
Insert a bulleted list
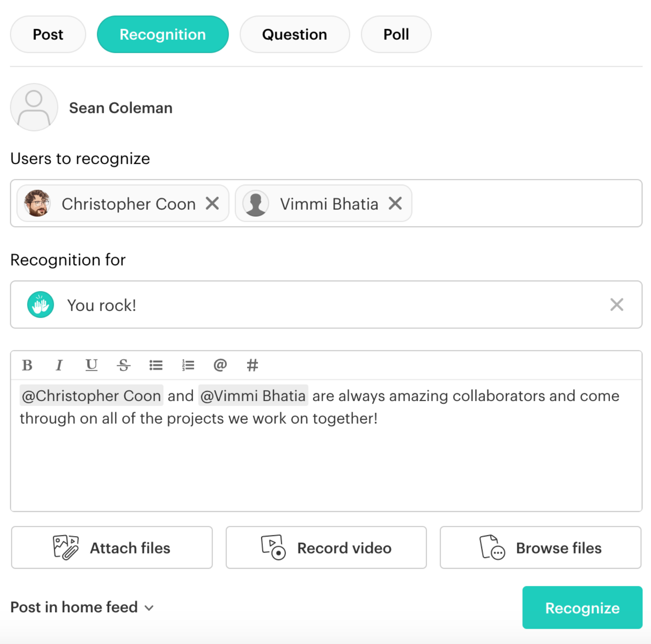point(156,365)
